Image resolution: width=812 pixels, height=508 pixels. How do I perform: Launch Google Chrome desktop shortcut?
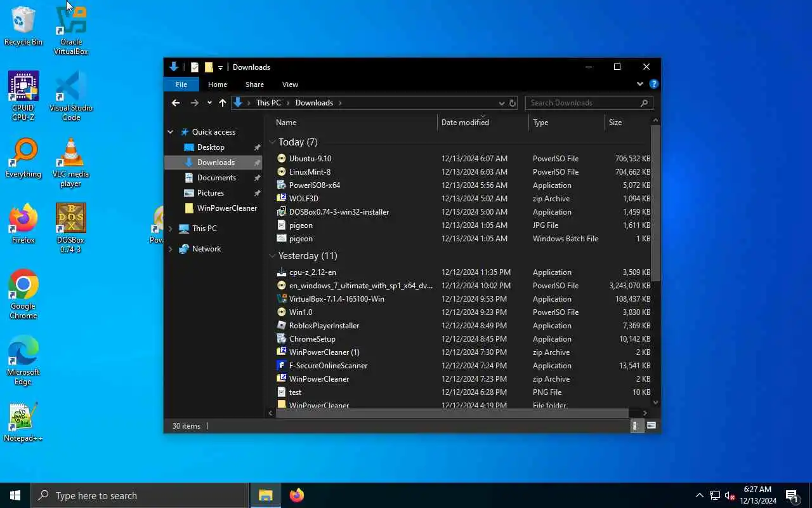click(x=23, y=294)
